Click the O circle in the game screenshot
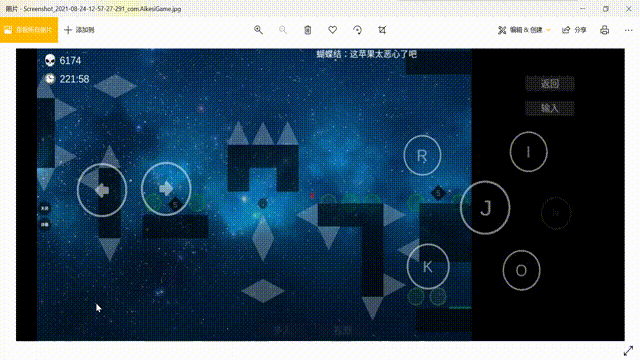Screen dimensions: 640x360 (x=521, y=270)
